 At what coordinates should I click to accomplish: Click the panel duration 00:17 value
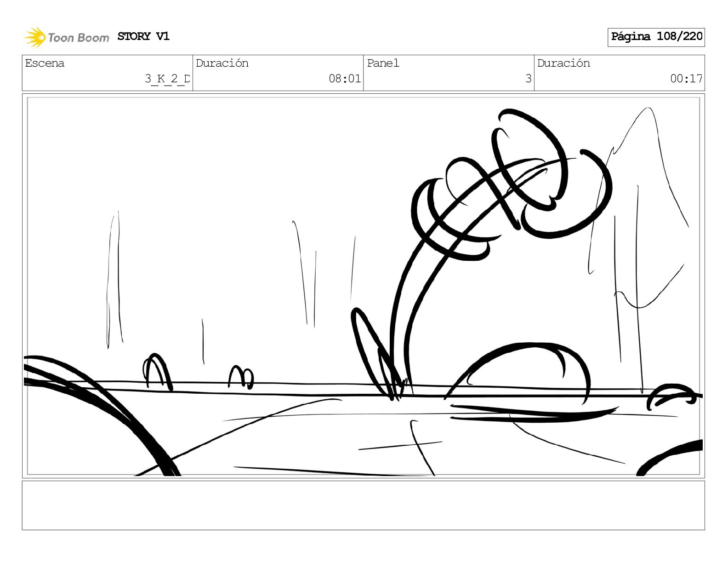[x=686, y=79]
